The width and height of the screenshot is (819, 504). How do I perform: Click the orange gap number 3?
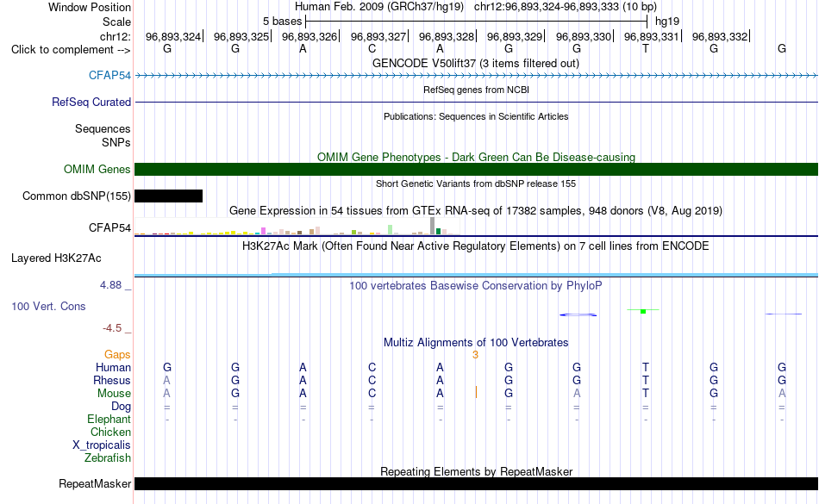point(475,355)
